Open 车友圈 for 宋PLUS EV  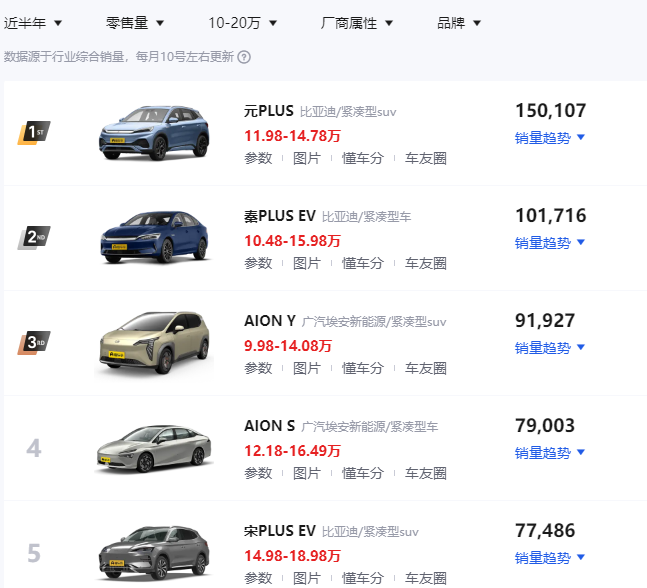point(425,578)
